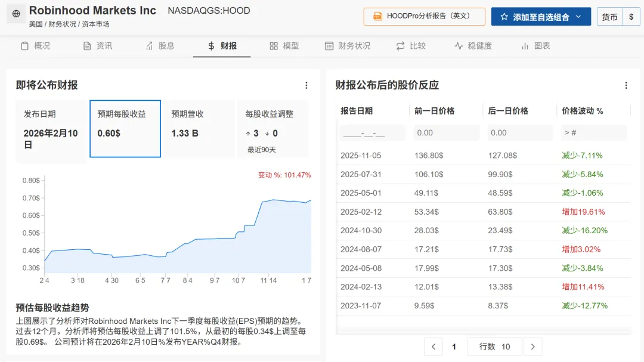Click the globe icon beside Robinhood Markets Inc
Screen dimensions: 644x362
tap(16, 14)
